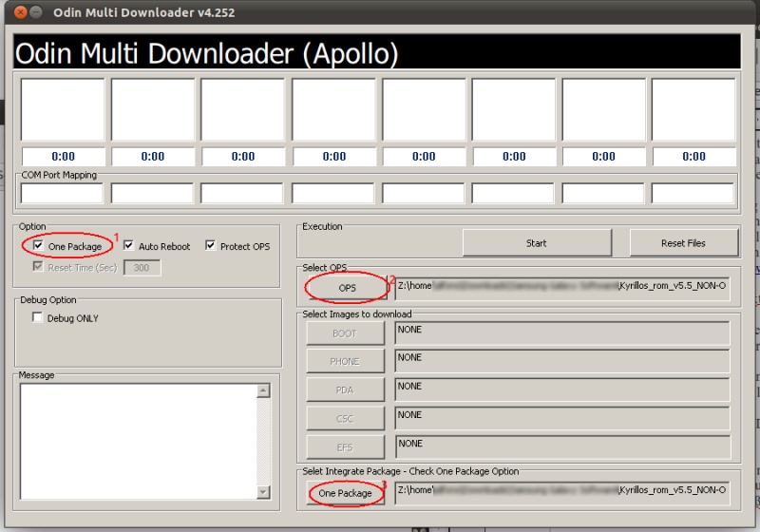The image size is (760, 532).
Task: Click the first COM Port Mapping field
Action: (x=62, y=193)
